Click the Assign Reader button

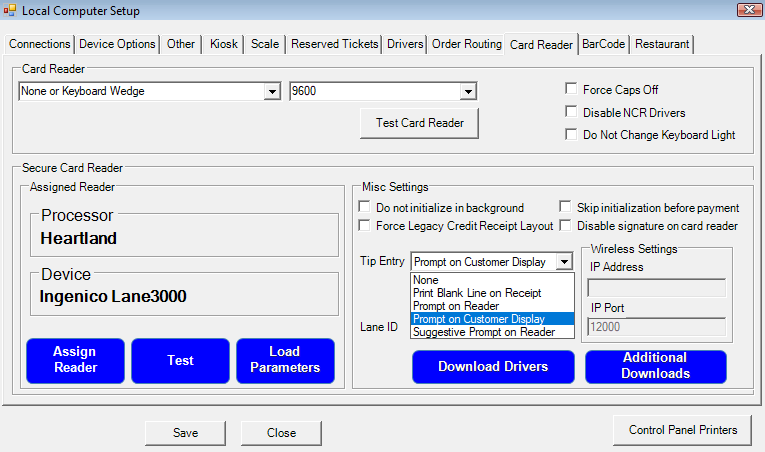coord(75,361)
